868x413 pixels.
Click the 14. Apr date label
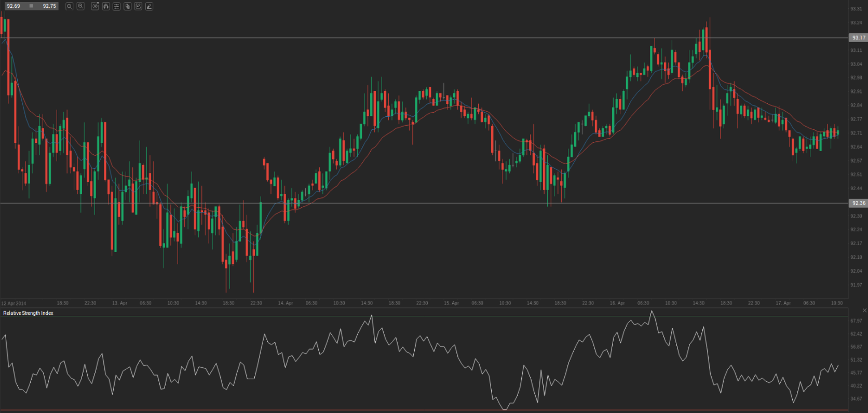[x=285, y=303]
